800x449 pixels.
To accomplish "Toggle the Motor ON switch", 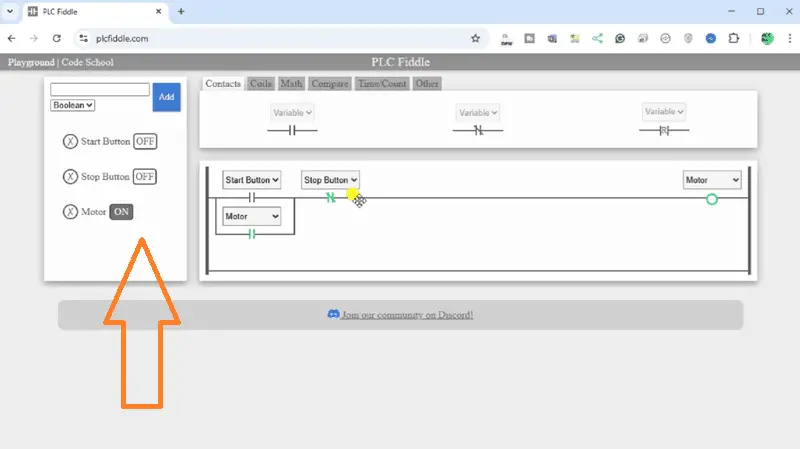I will point(121,212).
